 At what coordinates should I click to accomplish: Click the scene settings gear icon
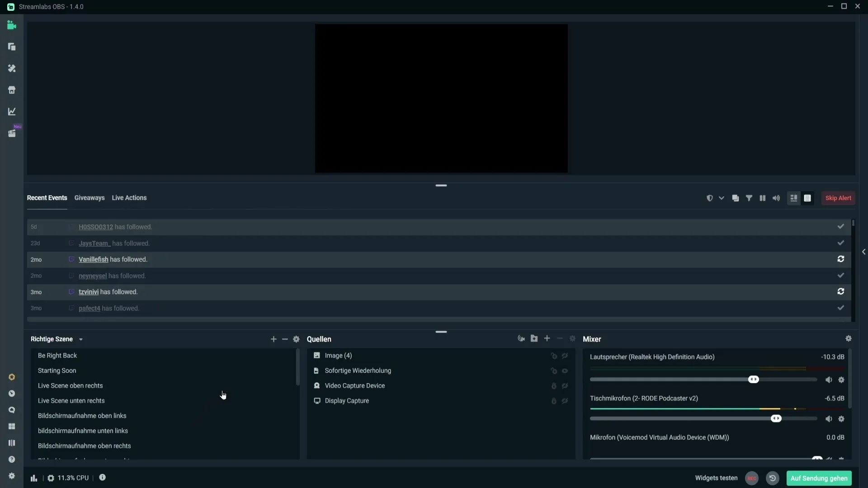tap(296, 338)
